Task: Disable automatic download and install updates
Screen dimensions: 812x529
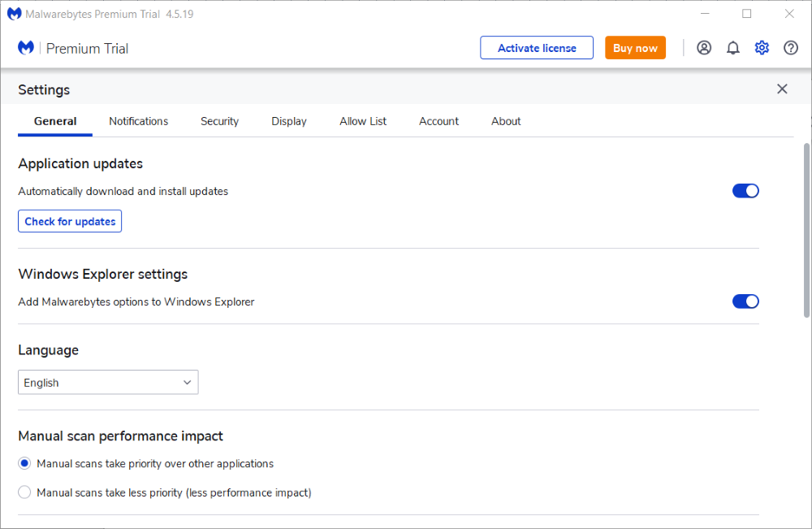Action: pos(745,191)
